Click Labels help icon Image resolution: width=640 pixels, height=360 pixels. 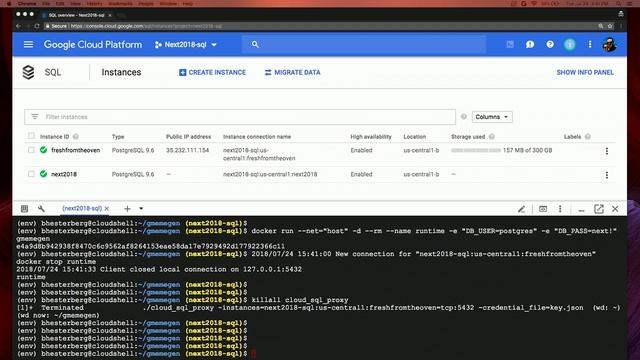coord(588,137)
